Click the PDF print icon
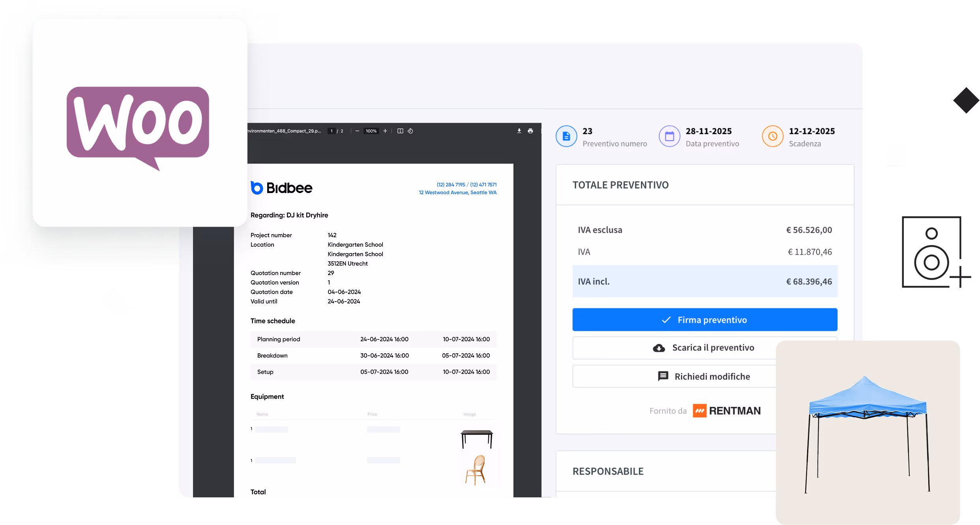This screenshot has height=525, width=980. tap(530, 131)
